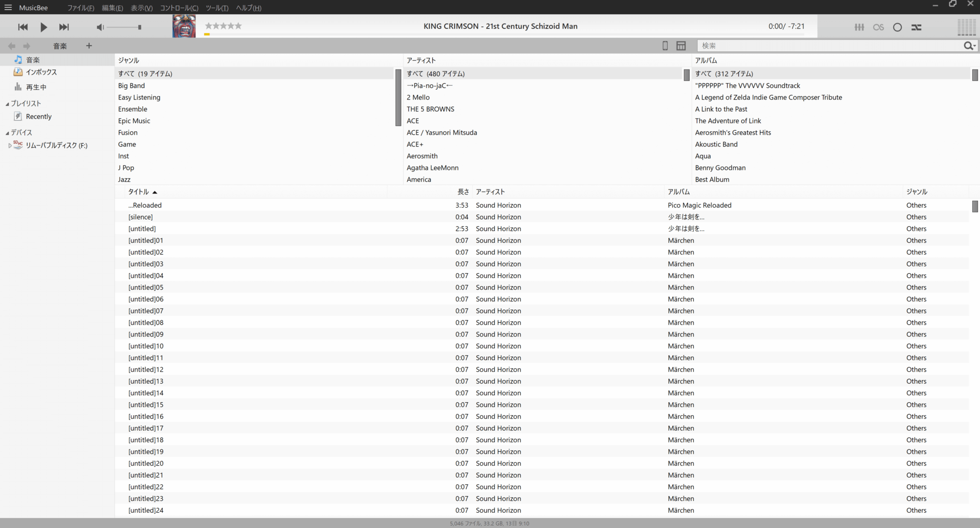The image size is (980, 528).
Task: Click the genre list scrollbar
Action: tap(398, 98)
